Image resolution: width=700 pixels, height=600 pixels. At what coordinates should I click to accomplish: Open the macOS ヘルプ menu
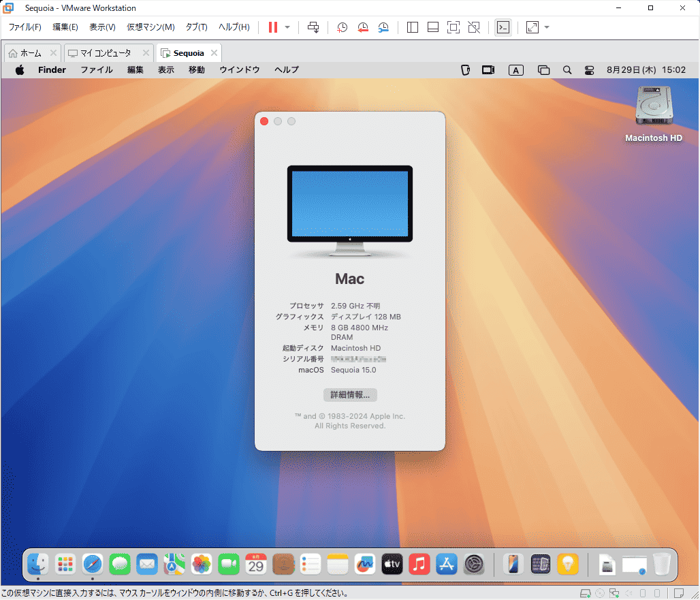pos(287,70)
